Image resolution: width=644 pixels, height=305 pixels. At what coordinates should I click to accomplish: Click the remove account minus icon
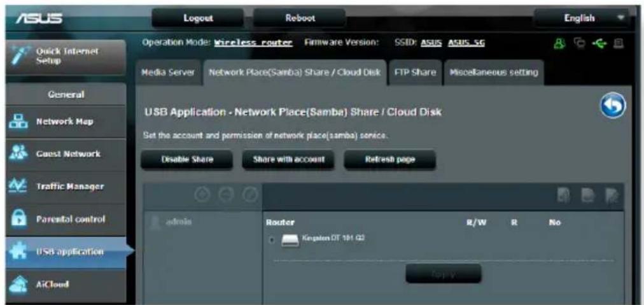[x=226, y=194]
